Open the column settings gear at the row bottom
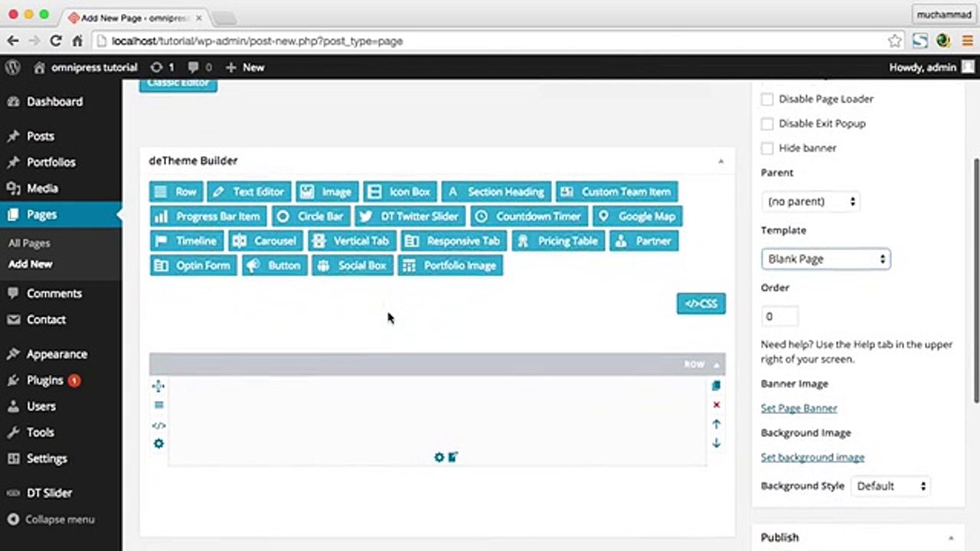980x551 pixels. point(439,458)
